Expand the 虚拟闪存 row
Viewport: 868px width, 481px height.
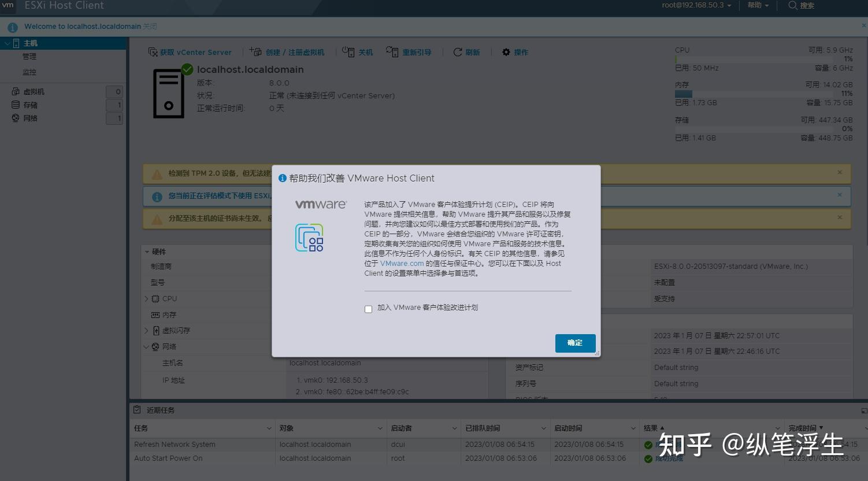[146, 331]
